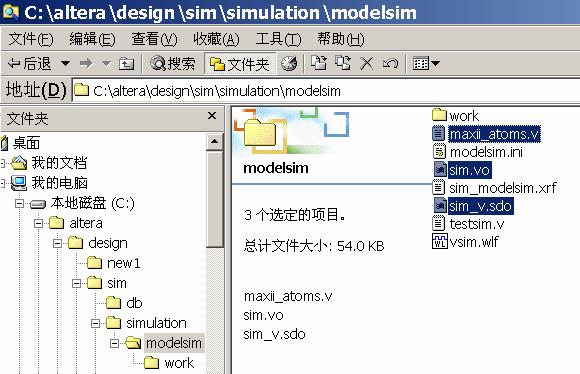Collapse the 本地磁盘 (C:) tree node
The width and height of the screenshot is (580, 374).
click(20, 203)
